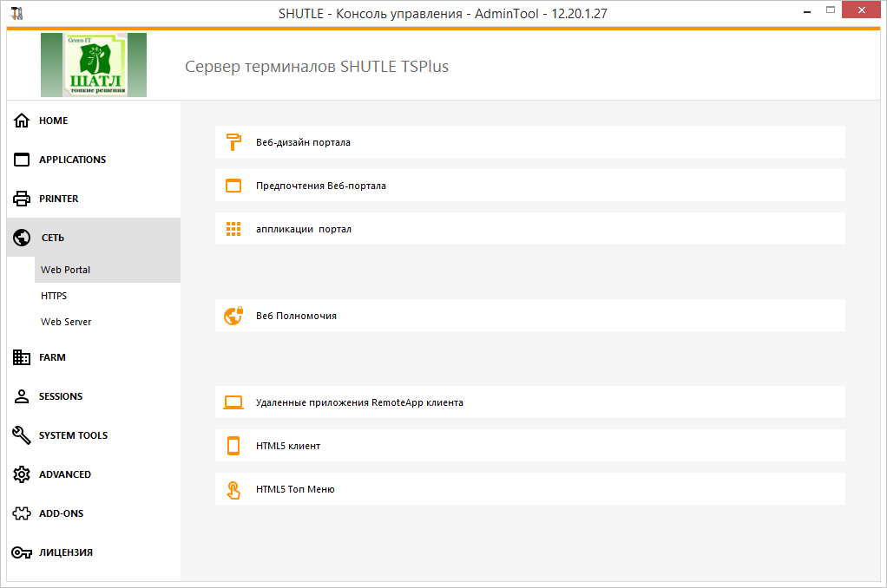Click the wrench icon for SYSTEM TOOLS

tap(21, 435)
